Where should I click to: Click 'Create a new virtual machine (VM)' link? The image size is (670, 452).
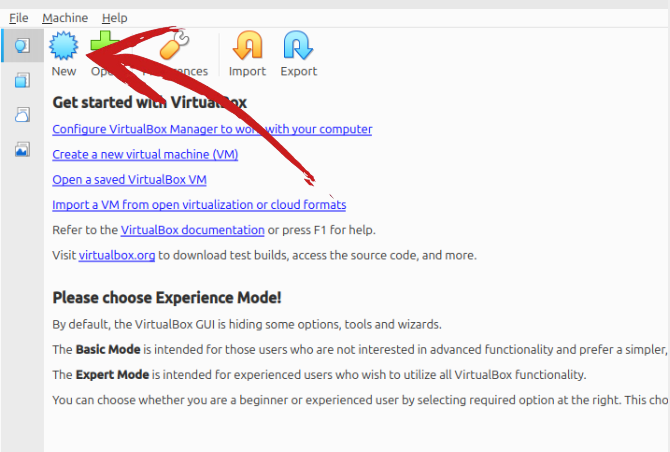145,154
